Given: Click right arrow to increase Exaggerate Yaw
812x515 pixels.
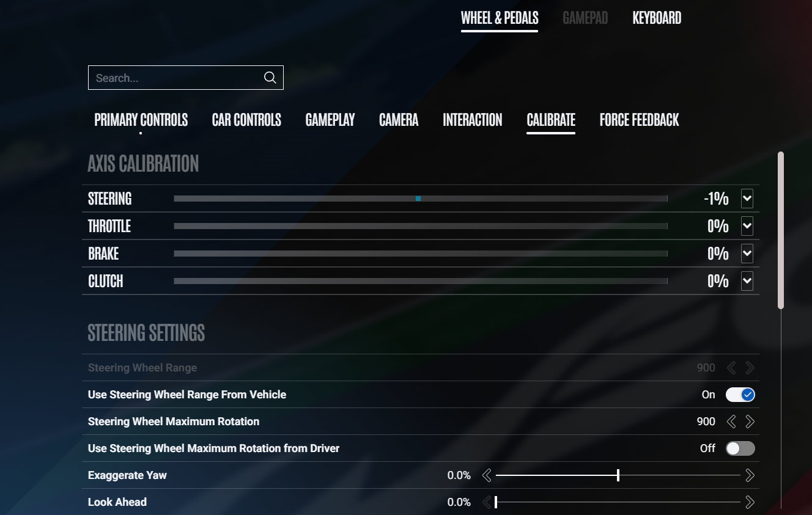Looking at the screenshot, I should tap(750, 475).
